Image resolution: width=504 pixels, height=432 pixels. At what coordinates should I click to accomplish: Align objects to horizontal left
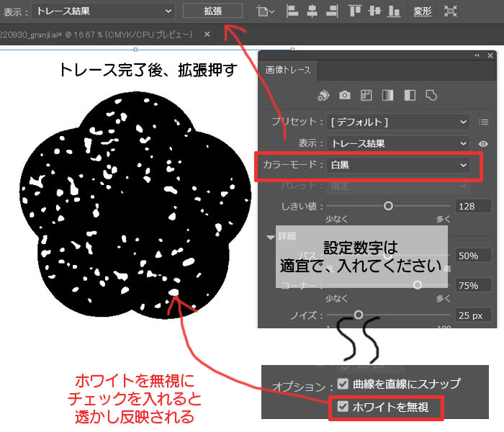(292, 12)
